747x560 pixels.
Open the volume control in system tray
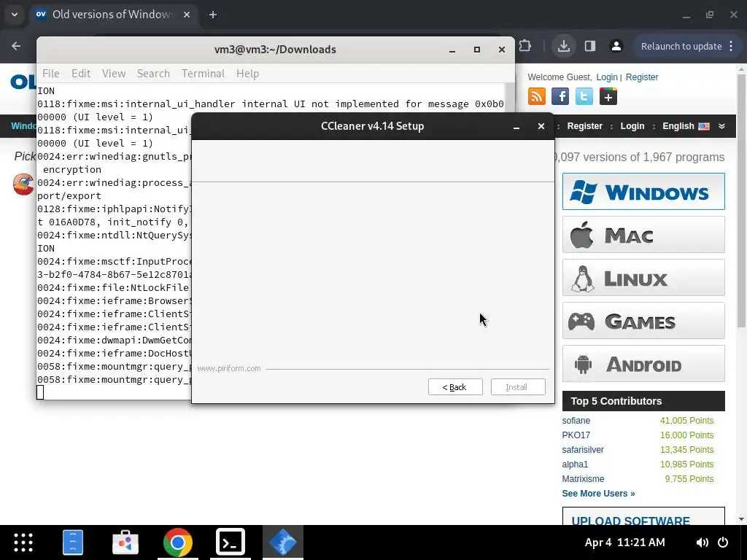[x=702, y=542]
